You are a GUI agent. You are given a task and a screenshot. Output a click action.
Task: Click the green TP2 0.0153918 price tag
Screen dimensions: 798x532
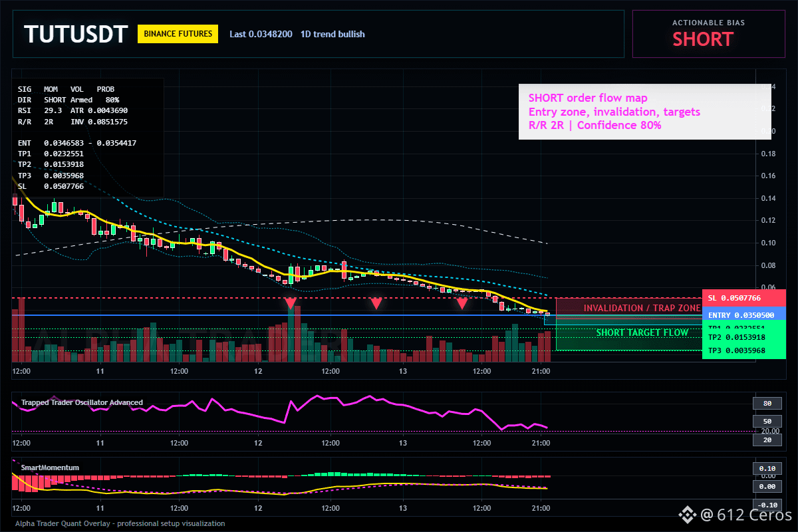[744, 337]
